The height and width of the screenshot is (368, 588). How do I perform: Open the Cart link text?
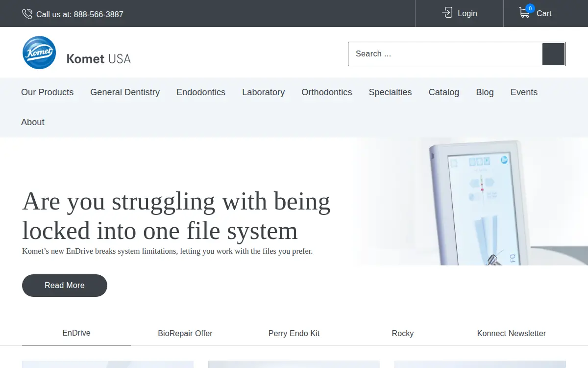(544, 14)
